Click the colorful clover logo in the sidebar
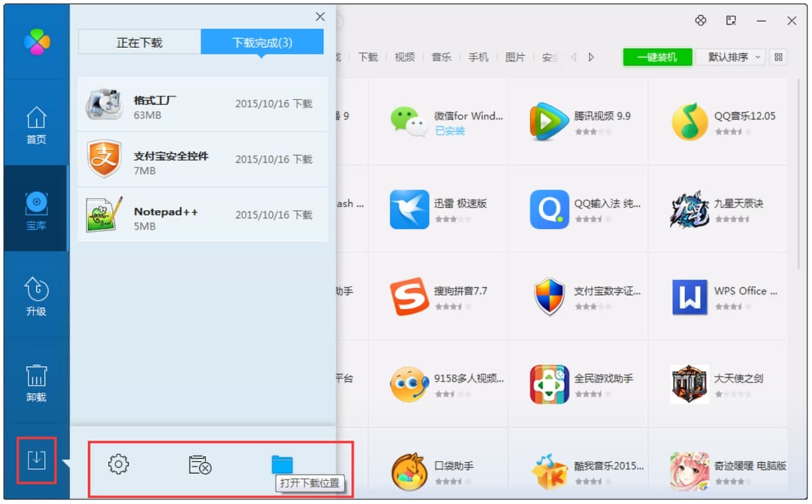Screen dimensions: 812x504 coord(36,42)
